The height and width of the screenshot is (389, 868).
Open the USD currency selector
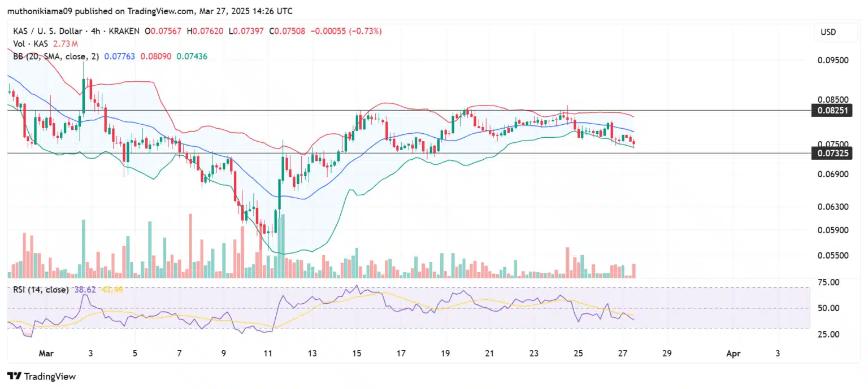[828, 32]
